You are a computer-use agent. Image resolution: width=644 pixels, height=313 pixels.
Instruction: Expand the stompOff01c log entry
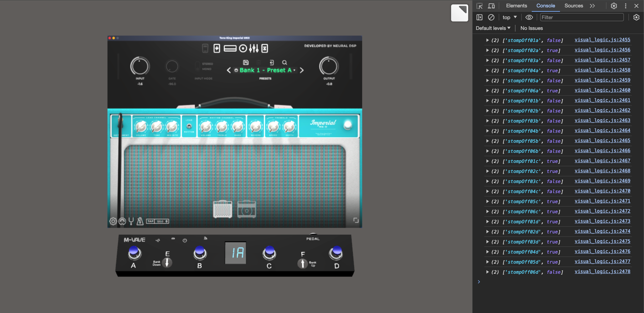click(487, 161)
